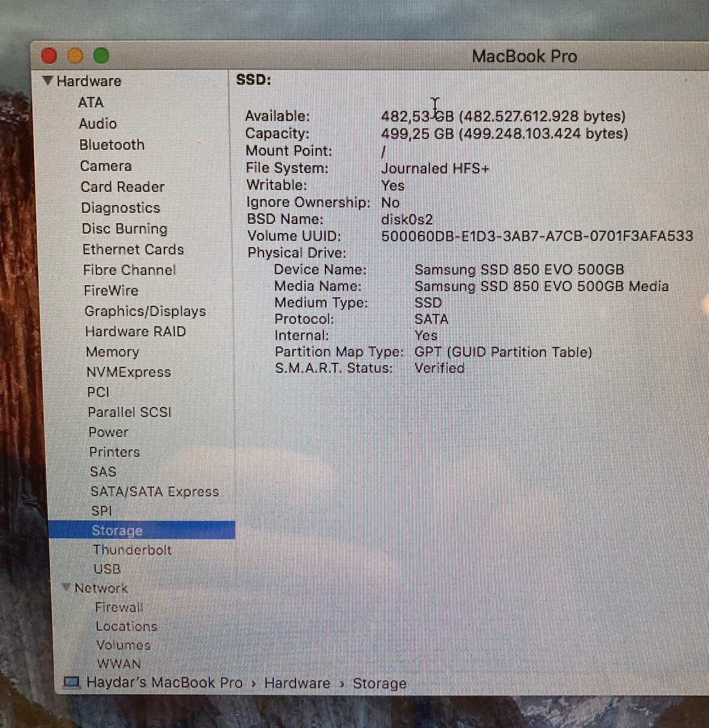Viewport: 709px width, 728px height.
Task: Open Ethernet Cards section
Action: tap(133, 249)
